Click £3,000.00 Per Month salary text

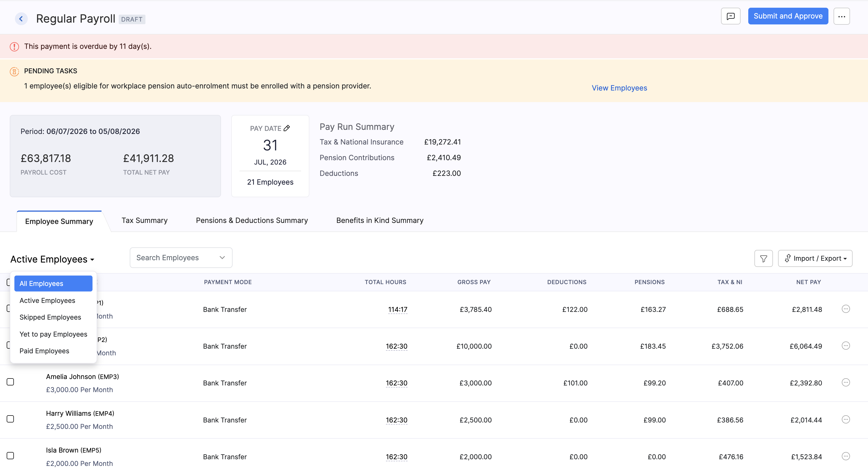coord(79,390)
